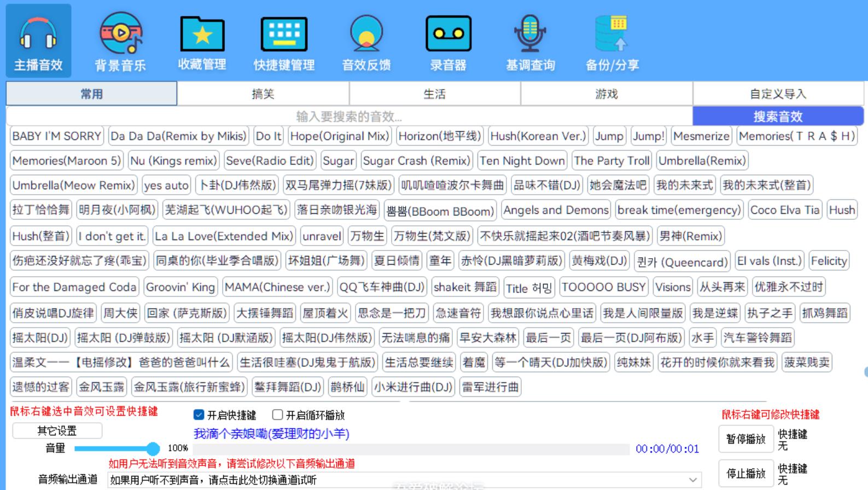Select the 自定义导入 tab

(x=778, y=94)
